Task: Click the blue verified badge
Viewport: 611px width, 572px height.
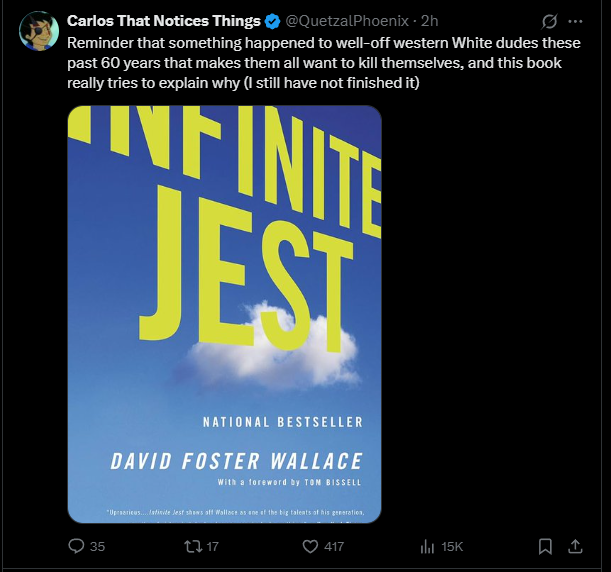Action: (271, 21)
